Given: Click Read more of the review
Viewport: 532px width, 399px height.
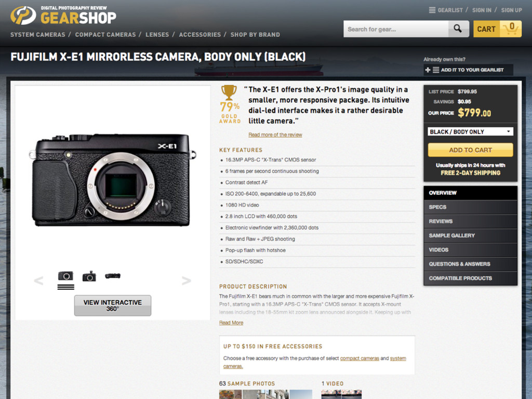Looking at the screenshot, I should 275,135.
